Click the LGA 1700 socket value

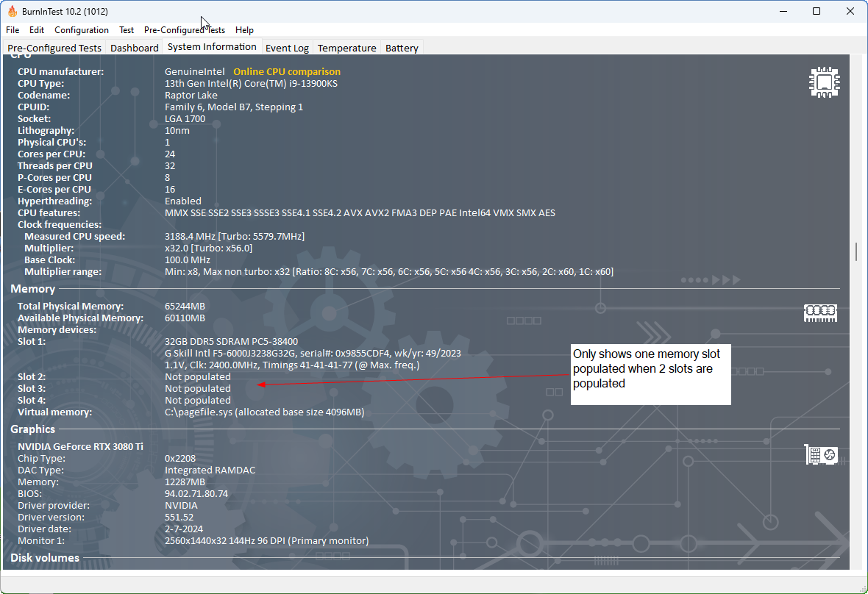[x=185, y=118]
